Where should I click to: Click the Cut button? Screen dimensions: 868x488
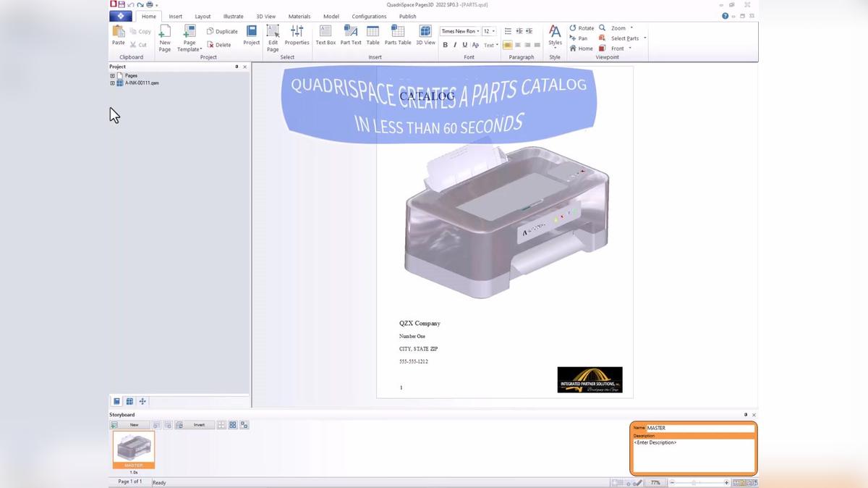click(138, 44)
